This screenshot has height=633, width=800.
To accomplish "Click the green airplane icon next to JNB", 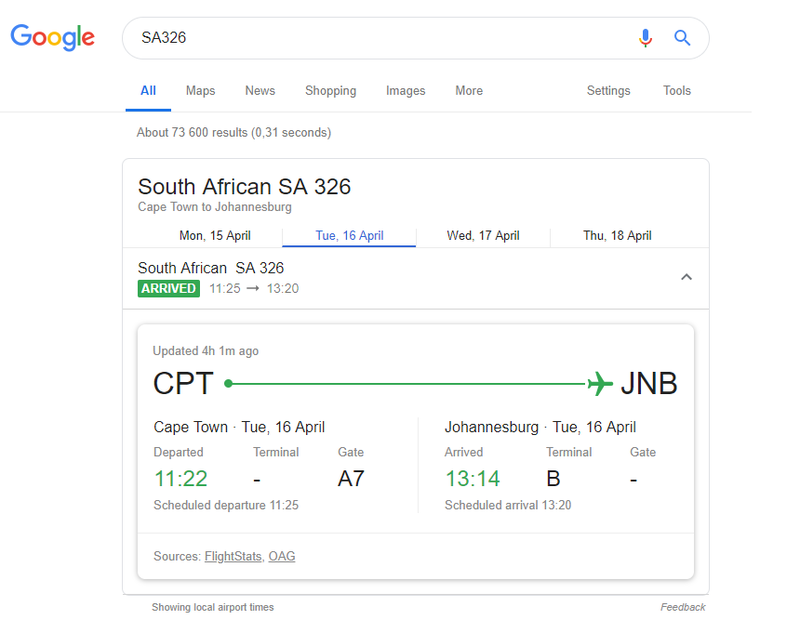I will pyautogui.click(x=599, y=382).
